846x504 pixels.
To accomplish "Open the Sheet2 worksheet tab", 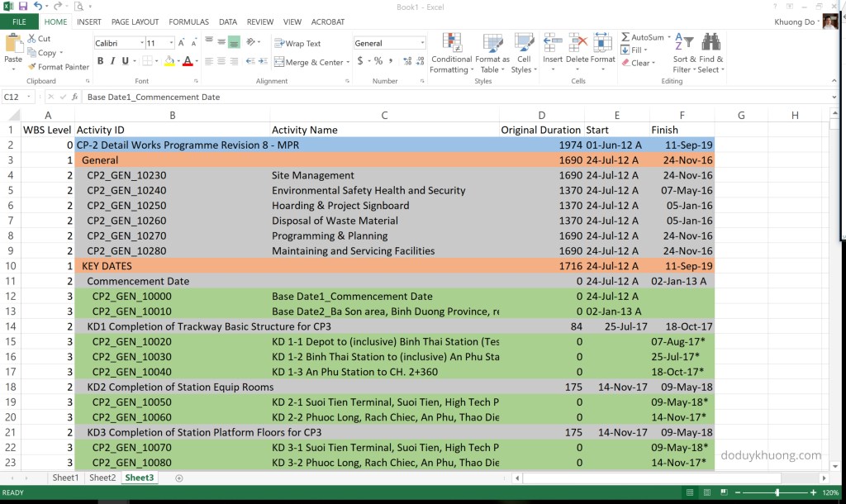I will 102,477.
